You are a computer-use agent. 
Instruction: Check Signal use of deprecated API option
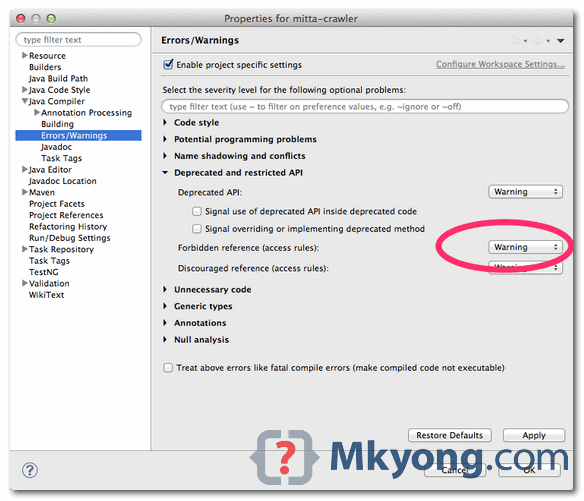pos(197,212)
